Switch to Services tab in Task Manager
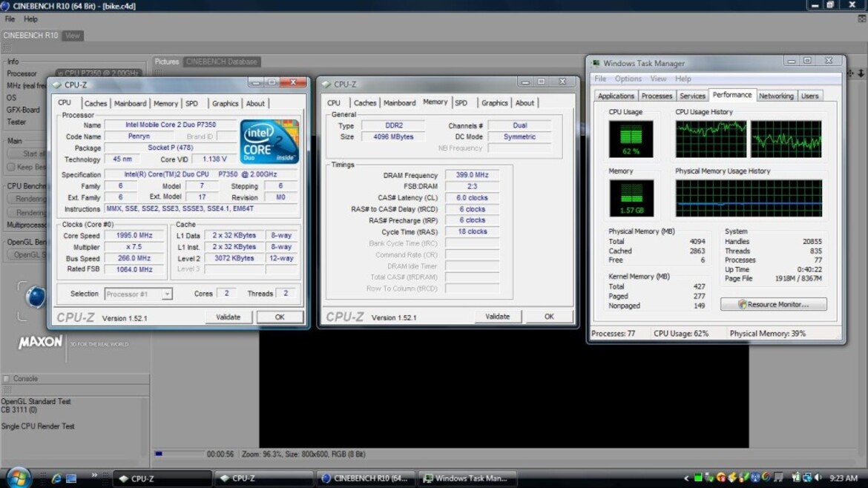 692,96
